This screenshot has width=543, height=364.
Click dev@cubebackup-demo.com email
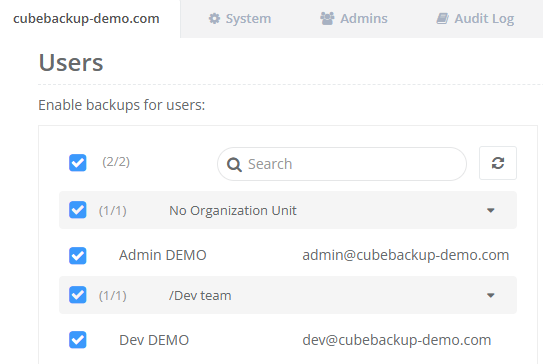(x=397, y=340)
